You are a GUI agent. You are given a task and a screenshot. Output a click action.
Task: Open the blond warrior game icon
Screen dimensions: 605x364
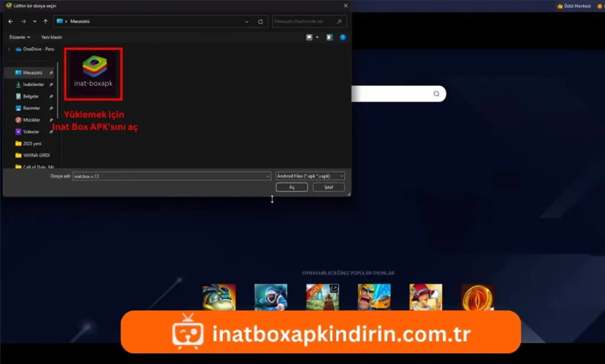coord(374,297)
